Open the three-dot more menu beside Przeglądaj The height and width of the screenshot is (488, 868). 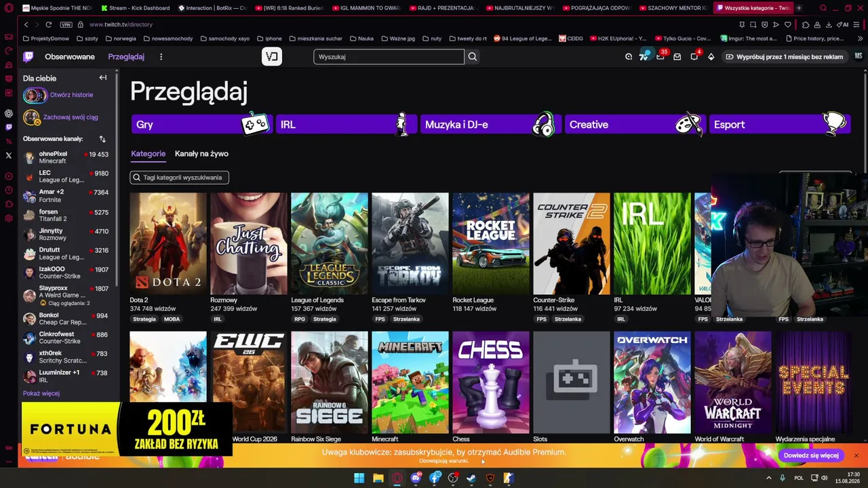[161, 57]
